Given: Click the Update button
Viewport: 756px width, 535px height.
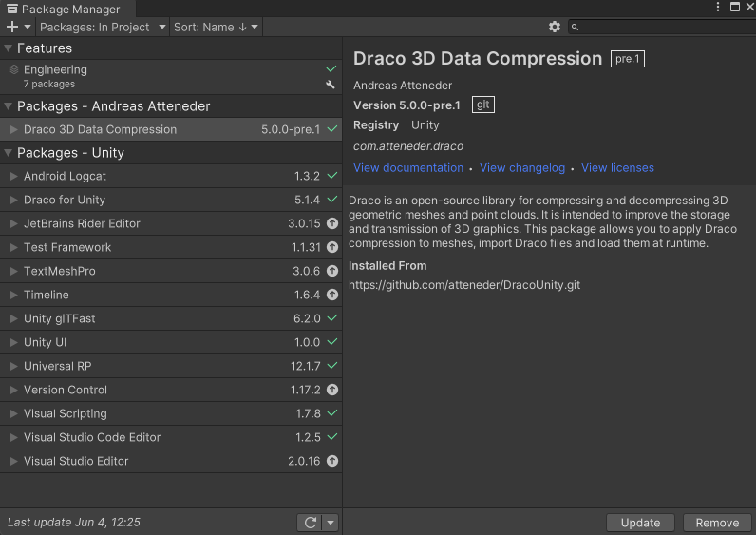Looking at the screenshot, I should pyautogui.click(x=640, y=523).
